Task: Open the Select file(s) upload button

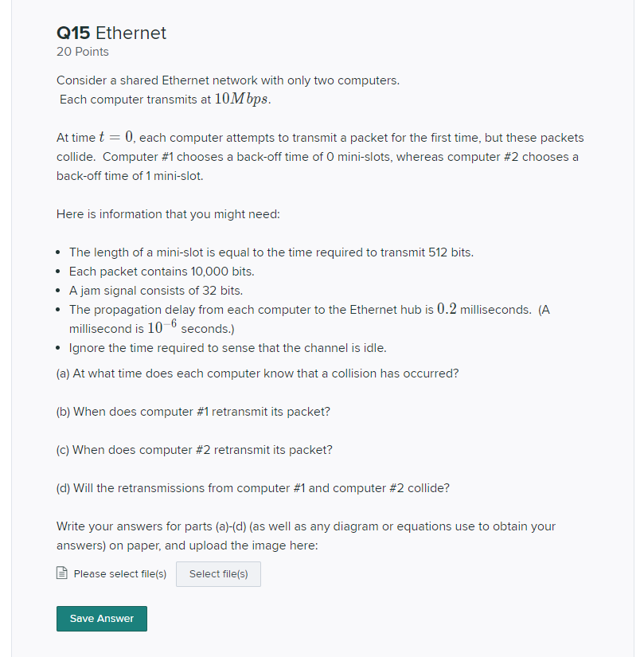Action: pyautogui.click(x=218, y=574)
